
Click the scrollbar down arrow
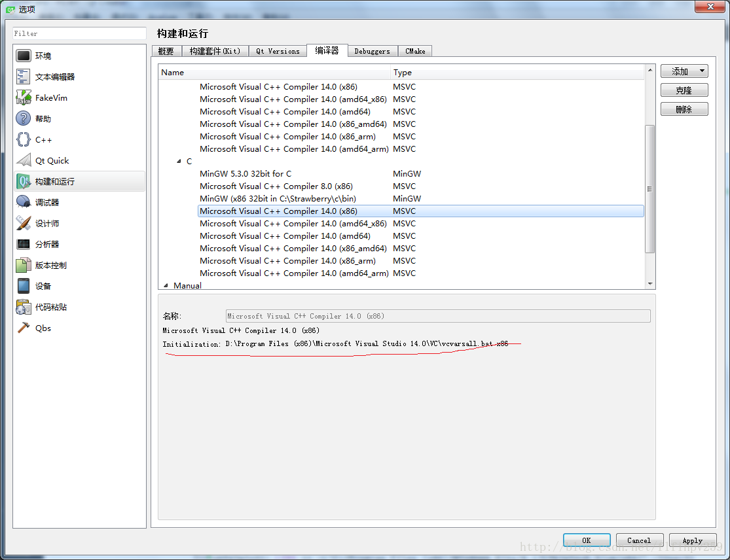point(650,284)
